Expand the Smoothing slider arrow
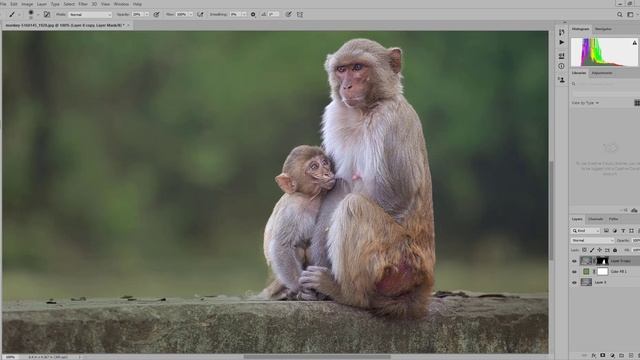640x360 pixels. [x=244, y=14]
